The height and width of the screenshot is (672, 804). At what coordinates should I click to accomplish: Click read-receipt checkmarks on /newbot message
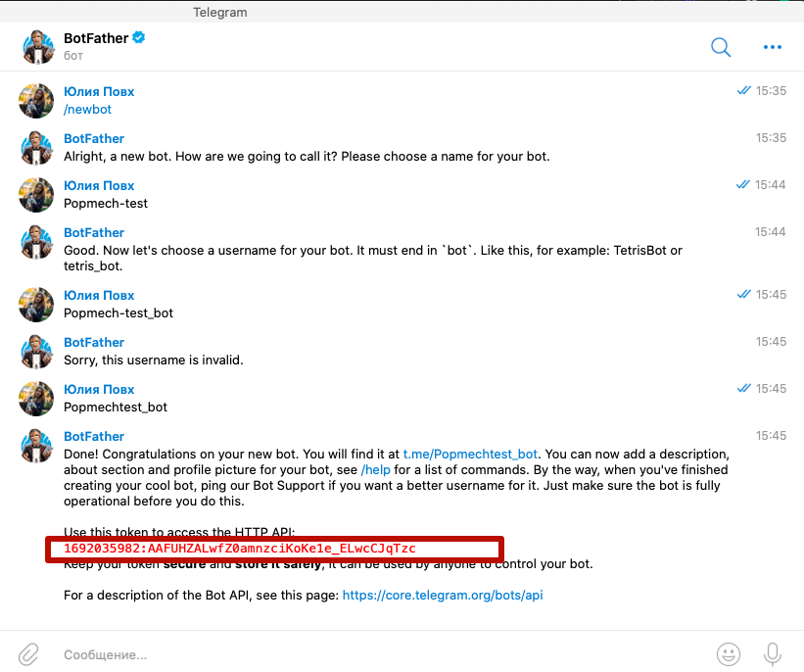743,91
